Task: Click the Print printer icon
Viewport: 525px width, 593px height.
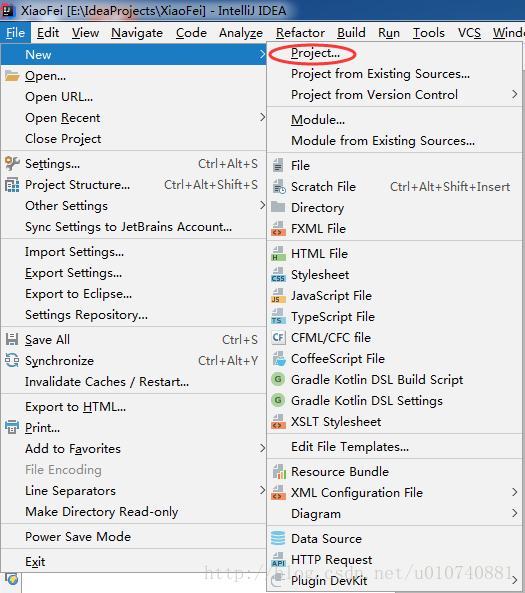Action: [12, 427]
